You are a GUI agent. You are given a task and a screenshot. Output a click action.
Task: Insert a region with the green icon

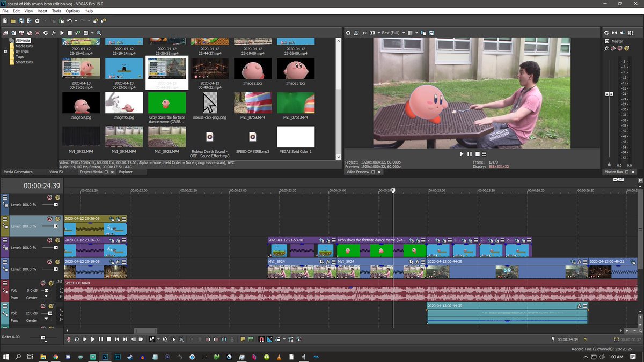click(251, 339)
